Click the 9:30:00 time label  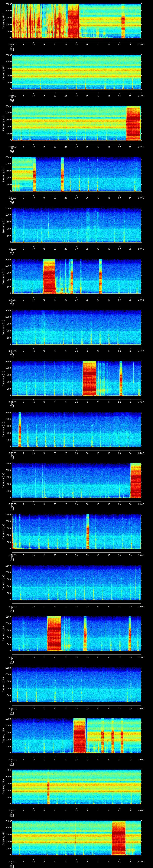point(12,351)
